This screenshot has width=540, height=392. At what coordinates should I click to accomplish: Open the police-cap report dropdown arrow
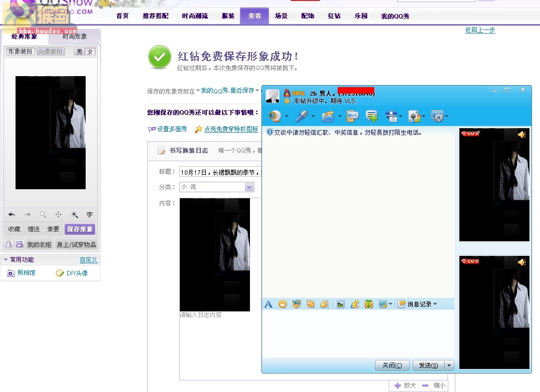[x=400, y=116]
